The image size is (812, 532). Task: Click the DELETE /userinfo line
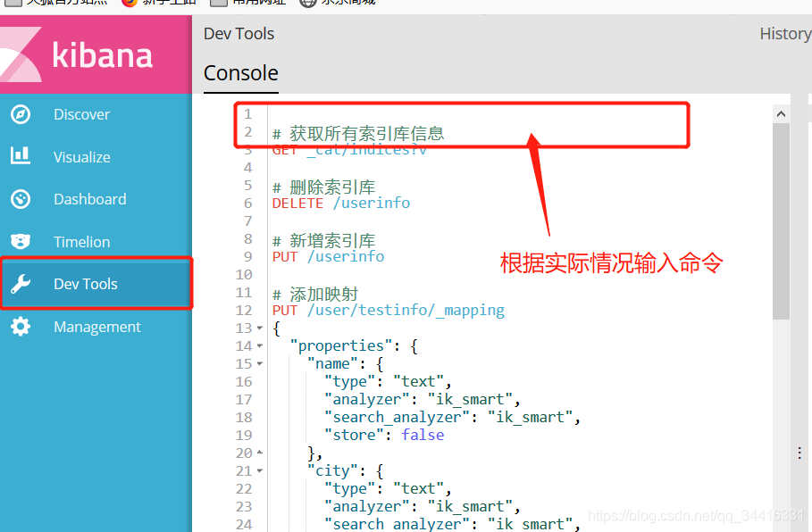pos(340,203)
